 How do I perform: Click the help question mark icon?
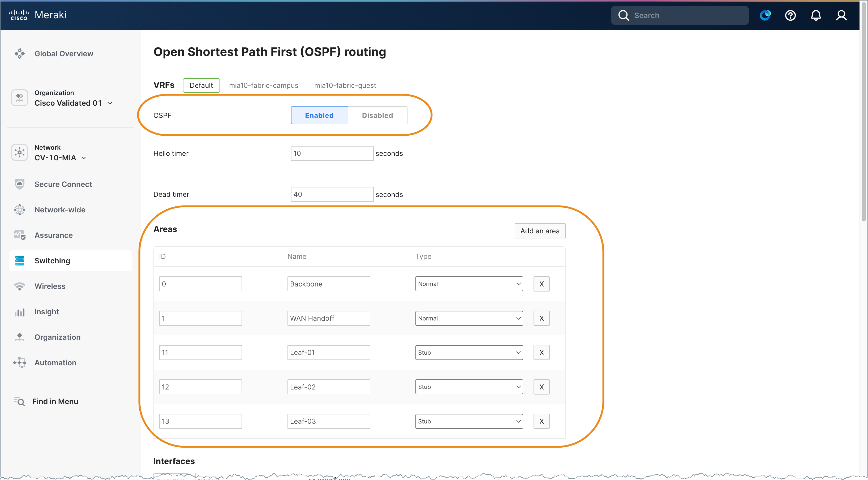pyautogui.click(x=790, y=15)
